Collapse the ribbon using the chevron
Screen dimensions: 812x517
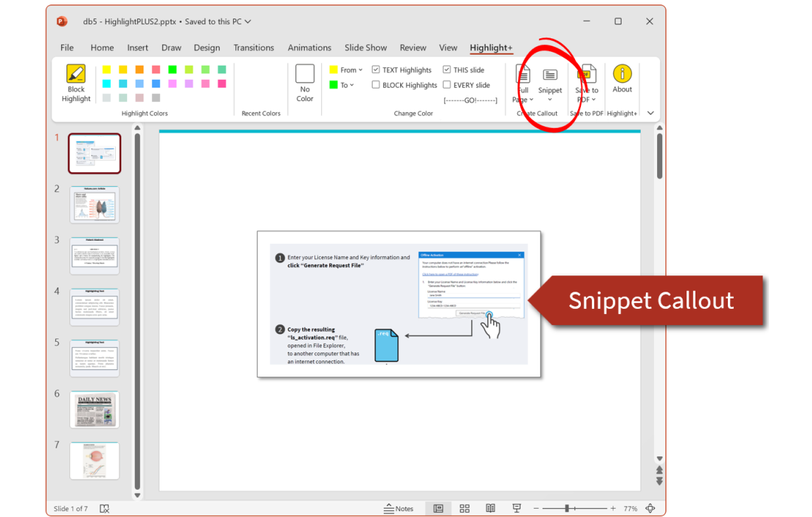pos(650,113)
